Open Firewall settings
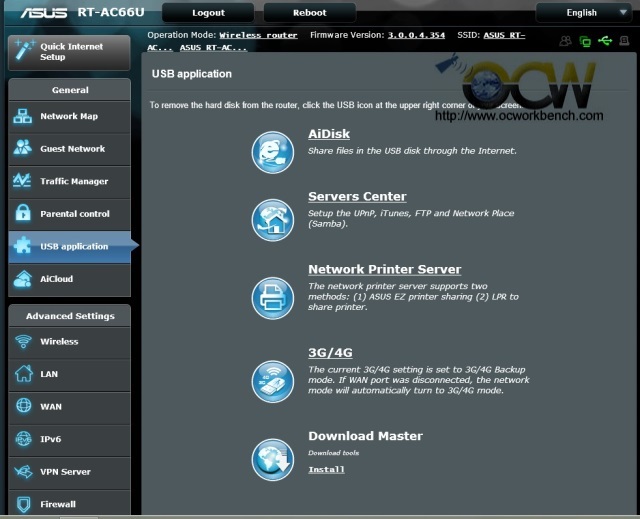Viewport: 640px width, 519px height. (x=69, y=504)
